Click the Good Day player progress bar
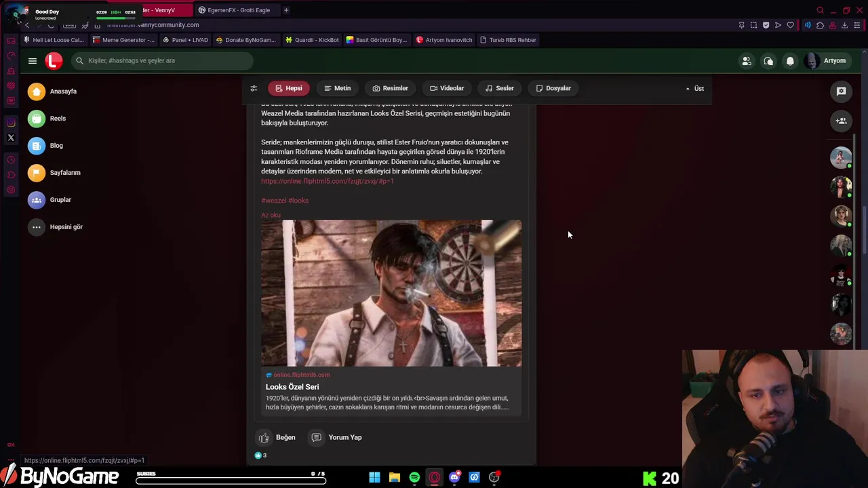Viewport: 868px width, 488px height. coord(116,18)
